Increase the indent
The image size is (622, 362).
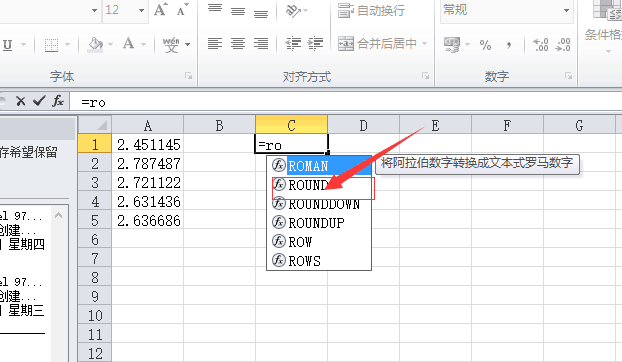(316, 44)
